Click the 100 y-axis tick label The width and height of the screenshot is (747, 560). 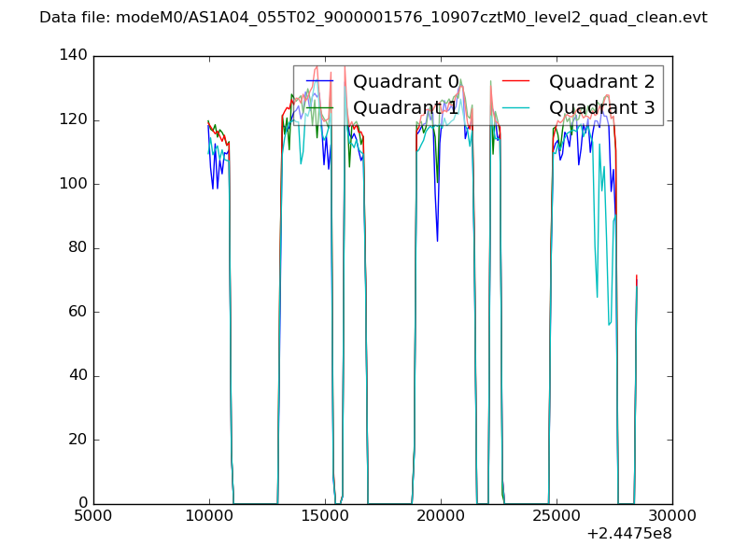click(x=73, y=184)
